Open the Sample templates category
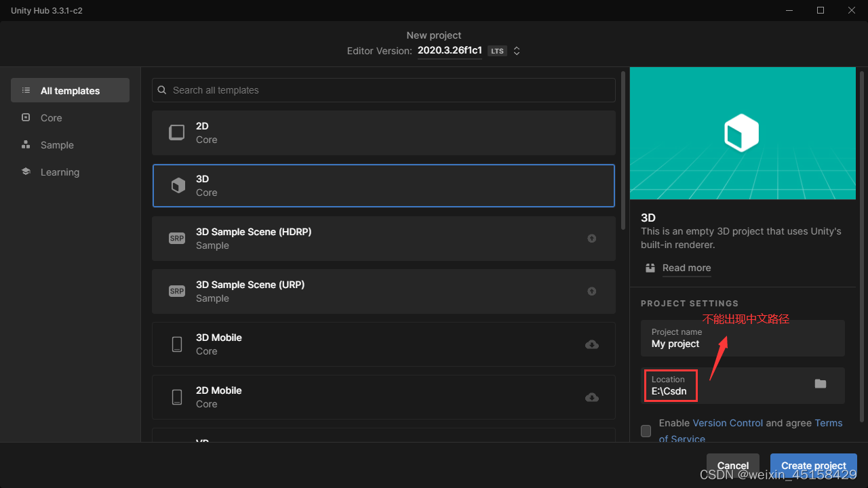 (70, 144)
